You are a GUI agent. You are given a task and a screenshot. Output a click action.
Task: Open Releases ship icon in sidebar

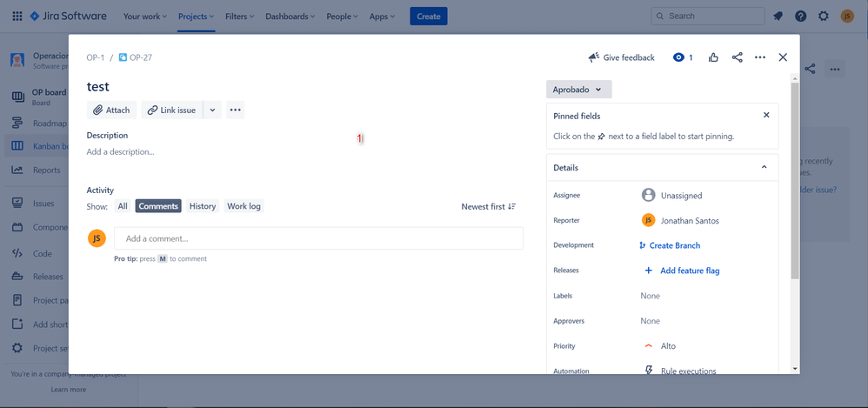pyautogui.click(x=17, y=277)
